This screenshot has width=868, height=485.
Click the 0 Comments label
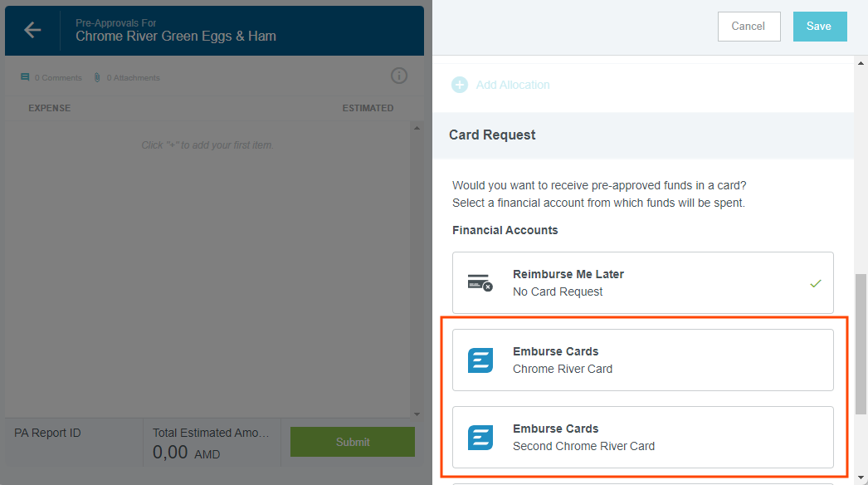pyautogui.click(x=58, y=78)
